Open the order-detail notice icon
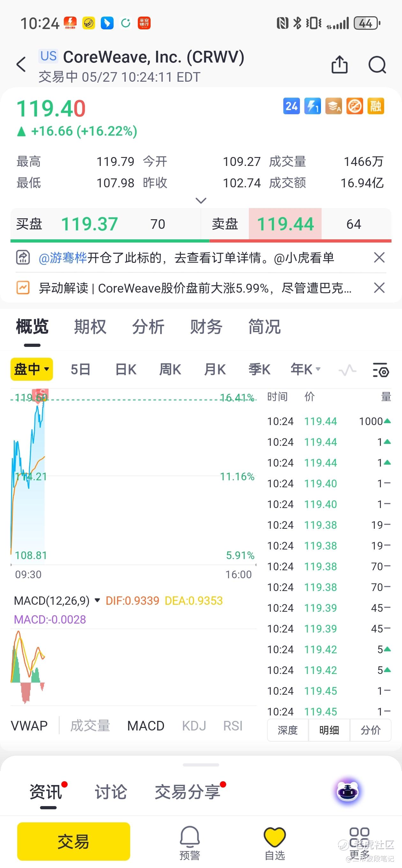The width and height of the screenshot is (402, 868). coord(23,258)
